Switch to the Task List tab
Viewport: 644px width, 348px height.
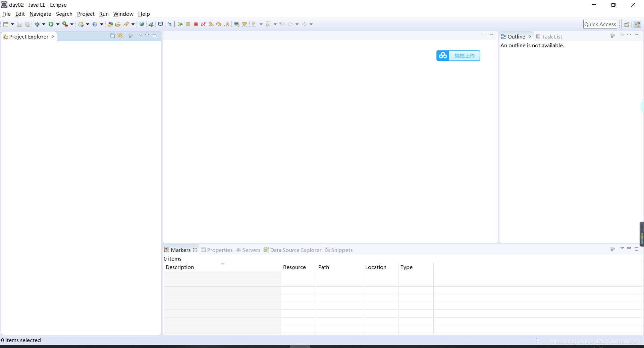point(549,37)
